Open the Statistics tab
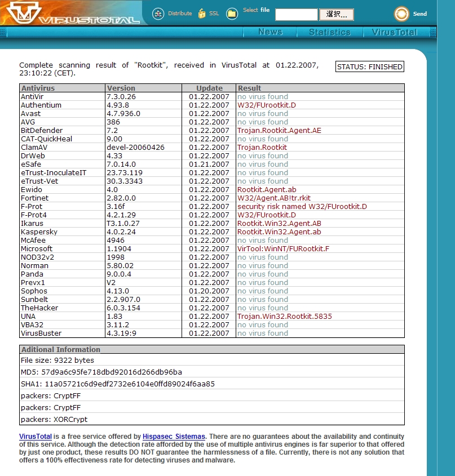455x476 pixels. (x=330, y=32)
